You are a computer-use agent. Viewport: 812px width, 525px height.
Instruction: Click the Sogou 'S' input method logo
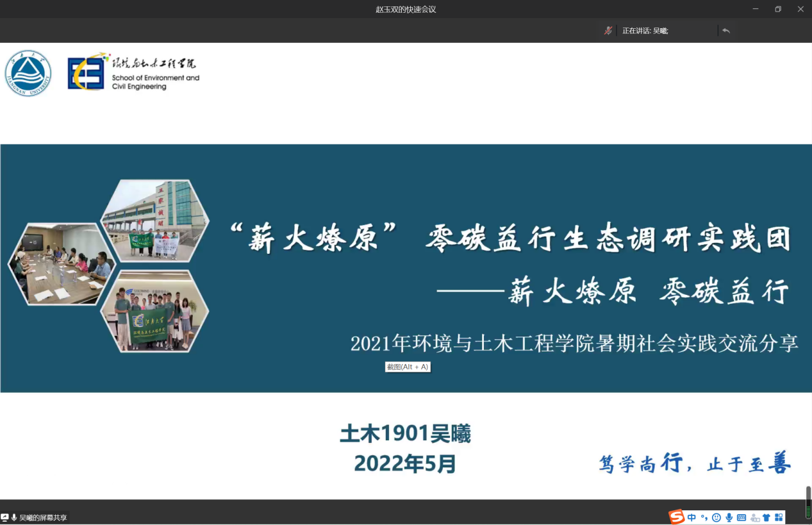coord(676,517)
